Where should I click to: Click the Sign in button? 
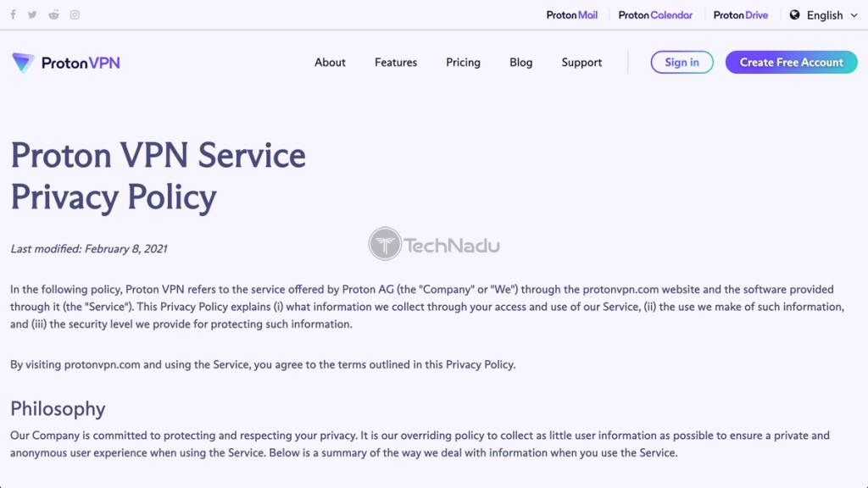coord(682,62)
